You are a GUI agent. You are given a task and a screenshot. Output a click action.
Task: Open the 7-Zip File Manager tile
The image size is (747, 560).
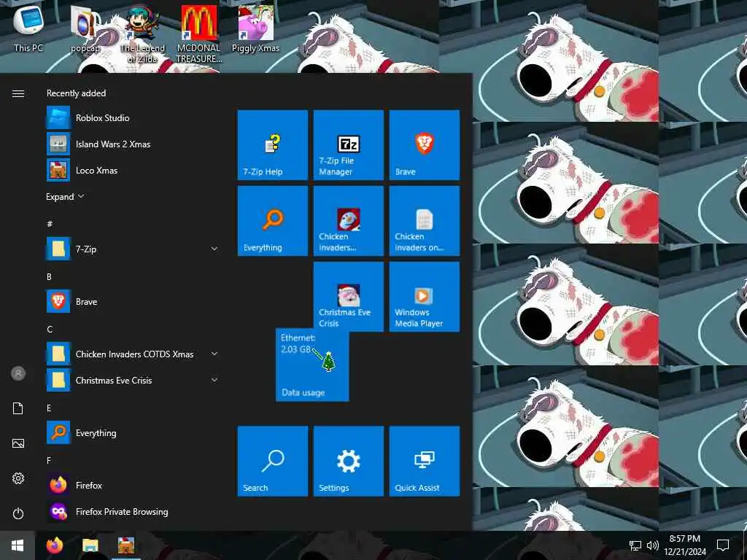tap(348, 145)
